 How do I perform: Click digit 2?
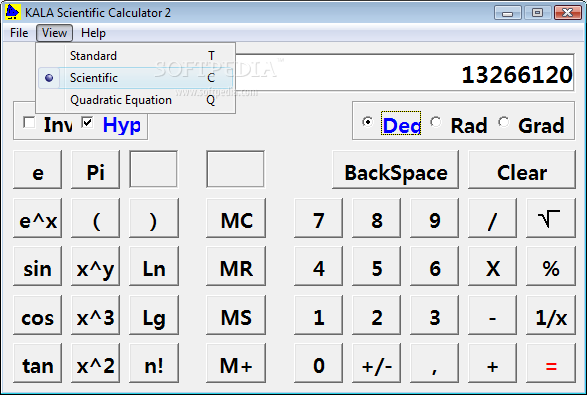376,315
